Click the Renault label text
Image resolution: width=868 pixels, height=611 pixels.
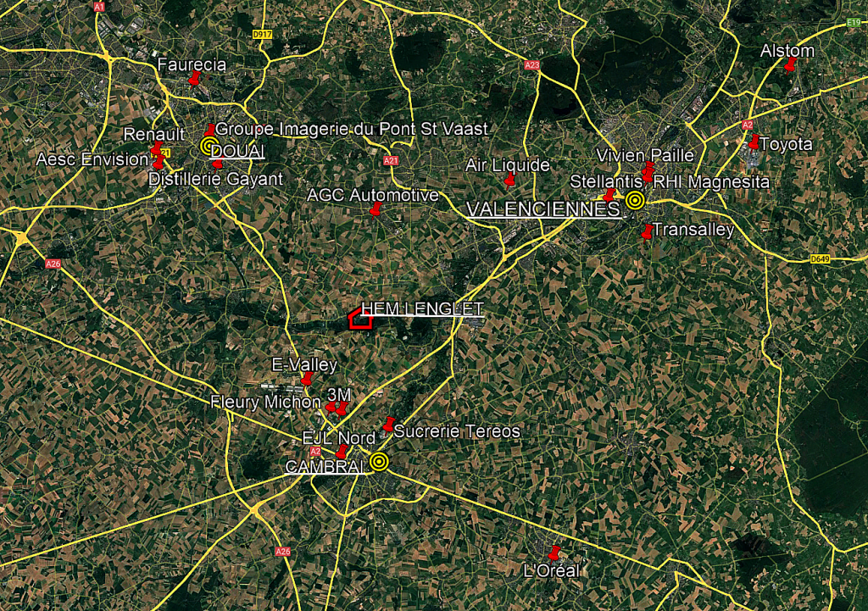154,134
